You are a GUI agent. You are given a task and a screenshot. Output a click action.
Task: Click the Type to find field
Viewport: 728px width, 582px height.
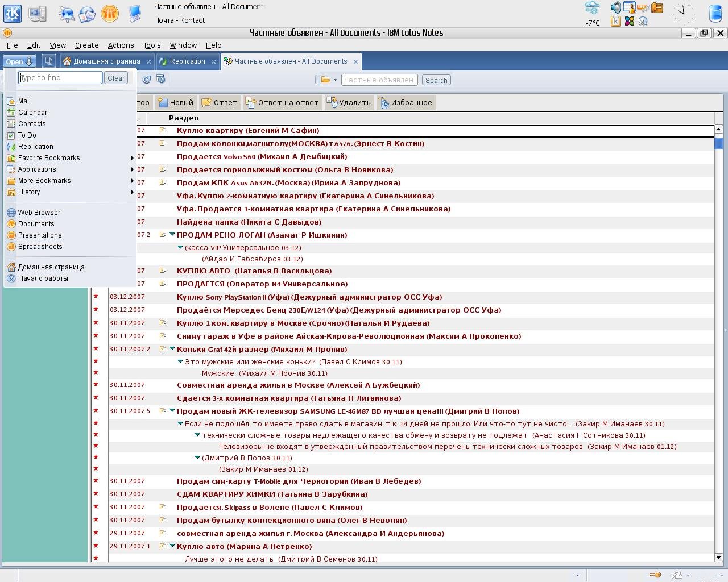60,78
